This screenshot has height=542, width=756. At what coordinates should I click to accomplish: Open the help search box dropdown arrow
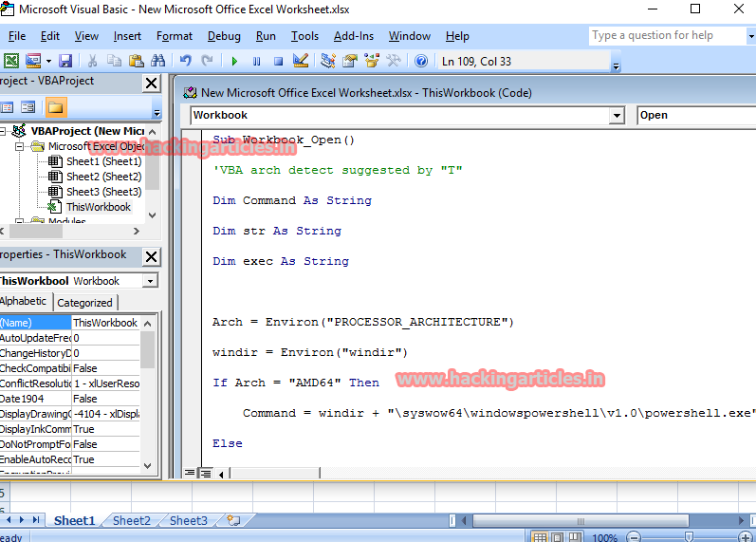[750, 36]
